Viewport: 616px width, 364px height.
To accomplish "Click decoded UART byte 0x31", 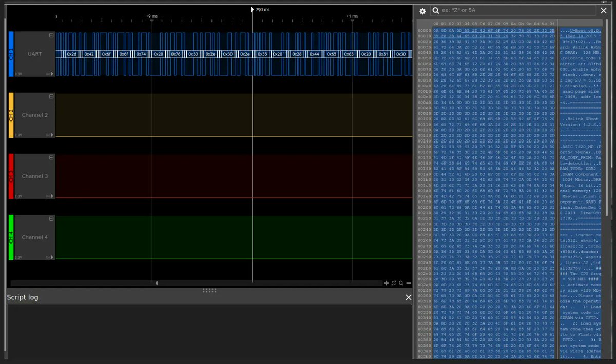I will (383, 54).
